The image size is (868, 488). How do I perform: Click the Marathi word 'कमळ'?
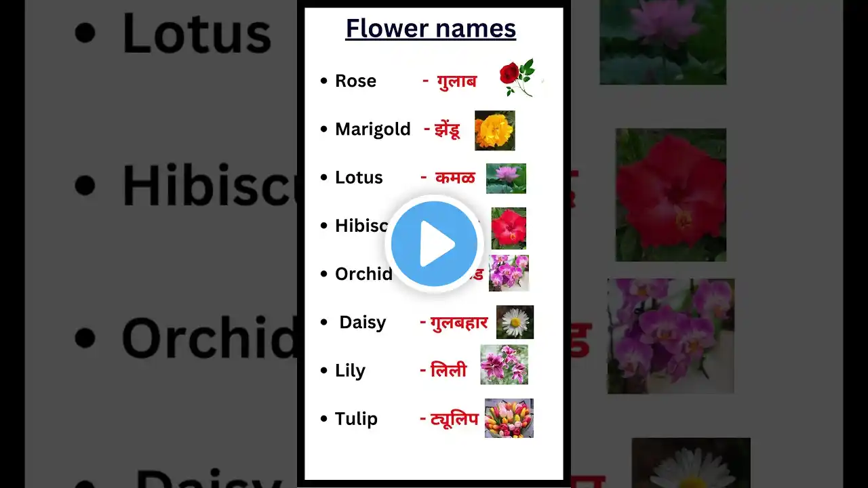click(x=454, y=177)
